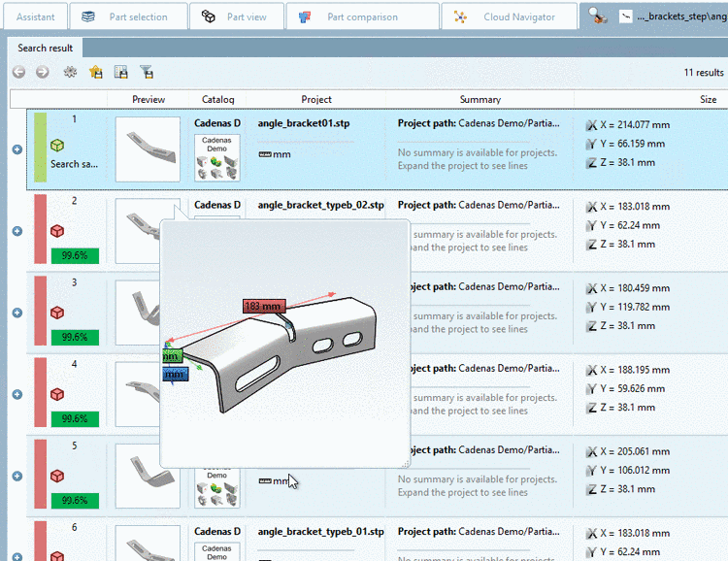Click the preview thumbnail of row 1
This screenshot has height=561, width=728.
(148, 148)
